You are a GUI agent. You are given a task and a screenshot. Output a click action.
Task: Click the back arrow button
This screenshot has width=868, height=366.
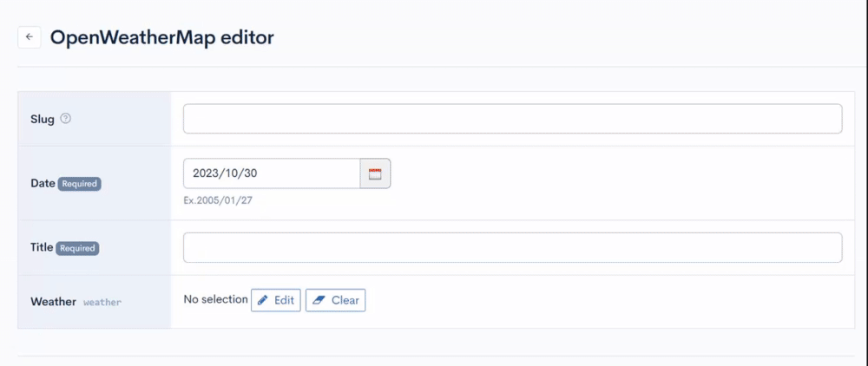pyautogui.click(x=29, y=37)
